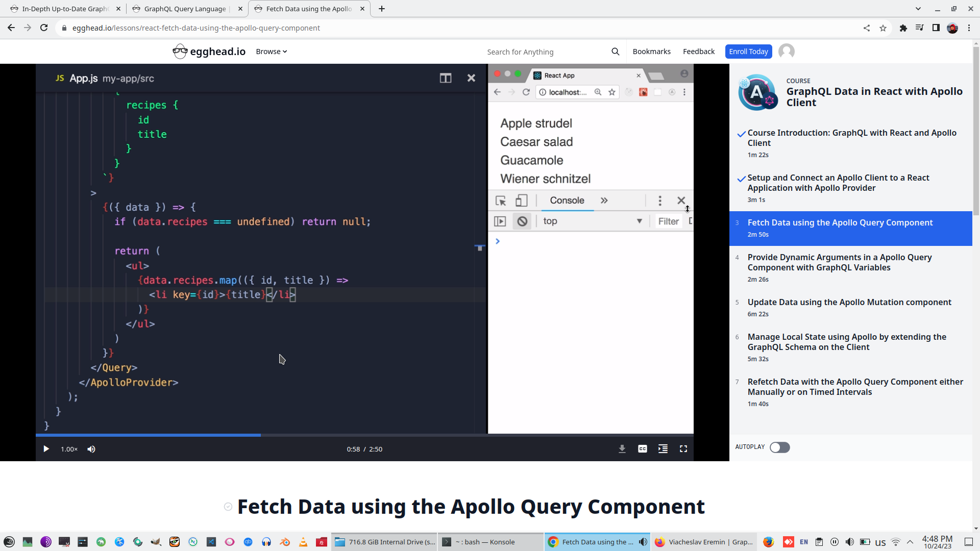Image resolution: width=980 pixels, height=551 pixels.
Task: Click the search magnifier icon
Action: [615, 52]
